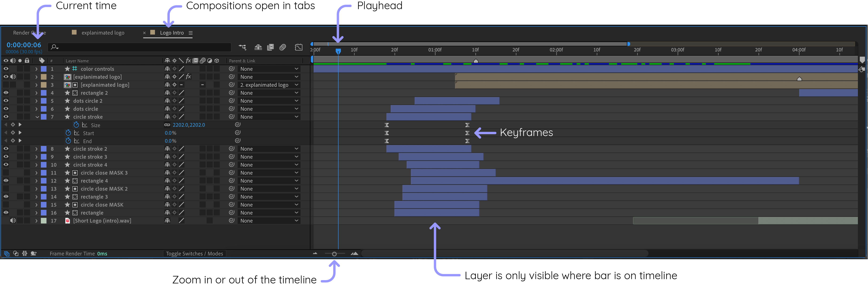Click the search magnifier in the timeline panel

pos(54,47)
